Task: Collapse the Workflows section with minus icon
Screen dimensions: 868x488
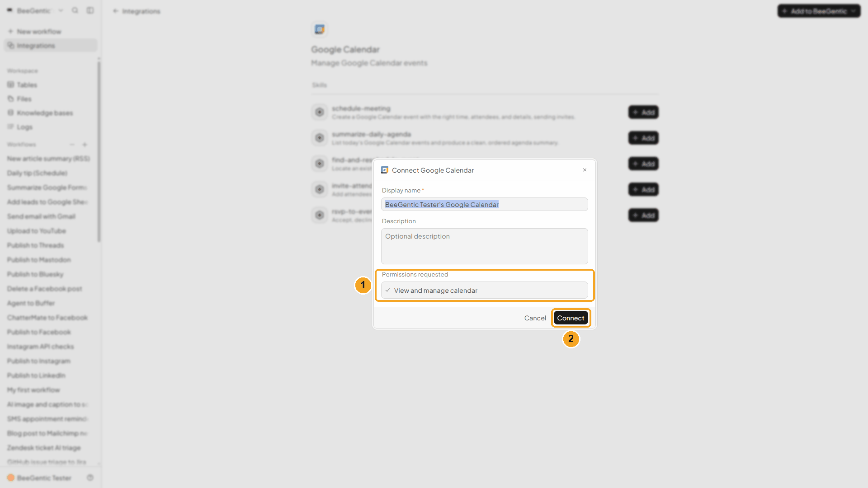Action: click(72, 145)
